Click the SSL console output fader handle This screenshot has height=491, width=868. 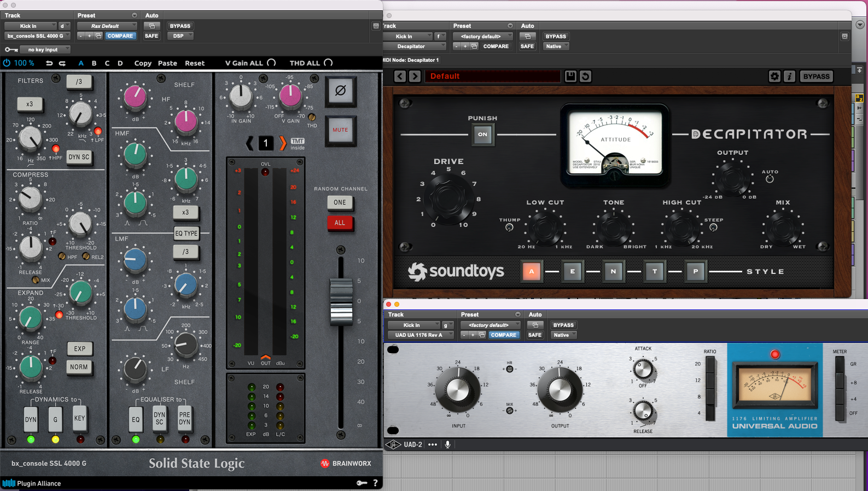tap(341, 301)
